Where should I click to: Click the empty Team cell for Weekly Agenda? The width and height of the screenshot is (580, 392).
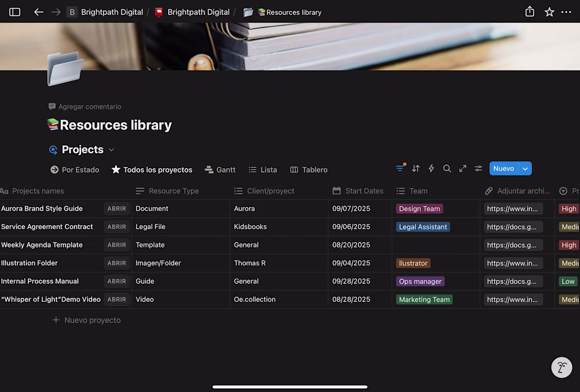pyautogui.click(x=436, y=244)
